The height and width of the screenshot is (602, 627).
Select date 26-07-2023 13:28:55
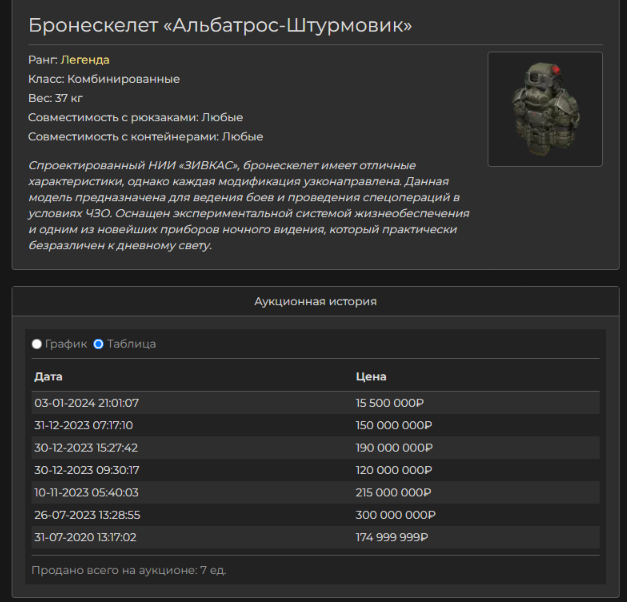coord(87,515)
